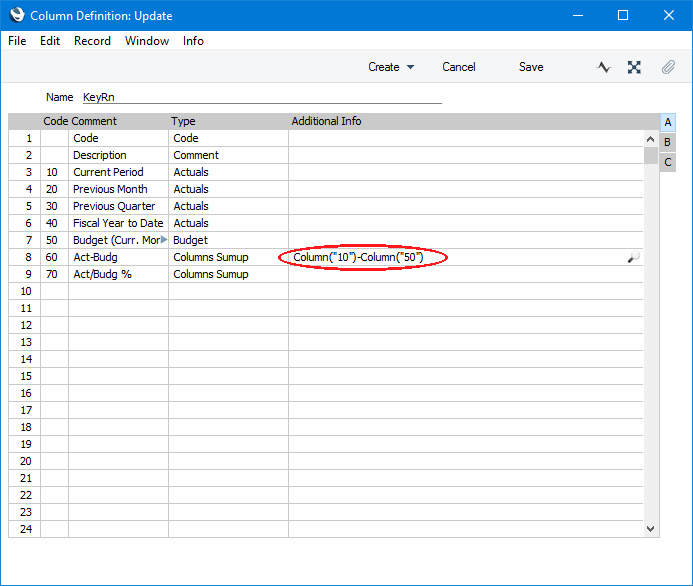Click the magnifier icon in row 8
The height and width of the screenshot is (586, 693).
tap(633, 257)
